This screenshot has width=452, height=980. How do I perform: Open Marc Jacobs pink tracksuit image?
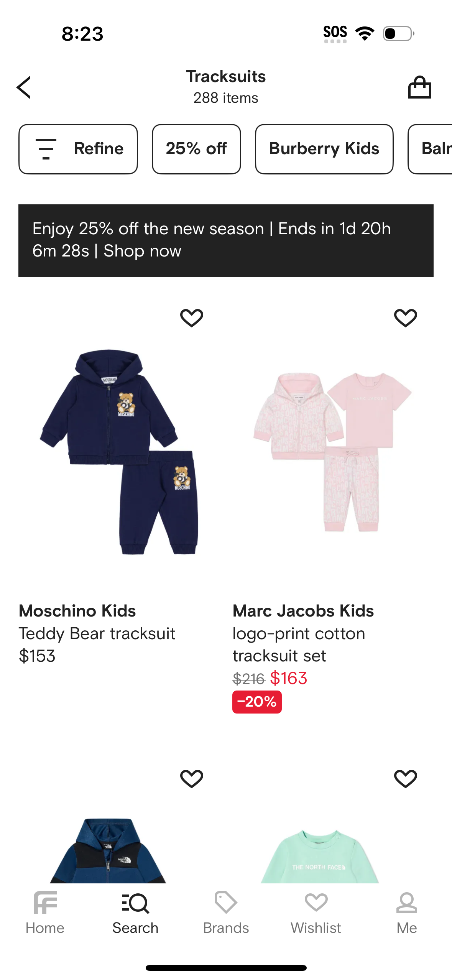333,452
